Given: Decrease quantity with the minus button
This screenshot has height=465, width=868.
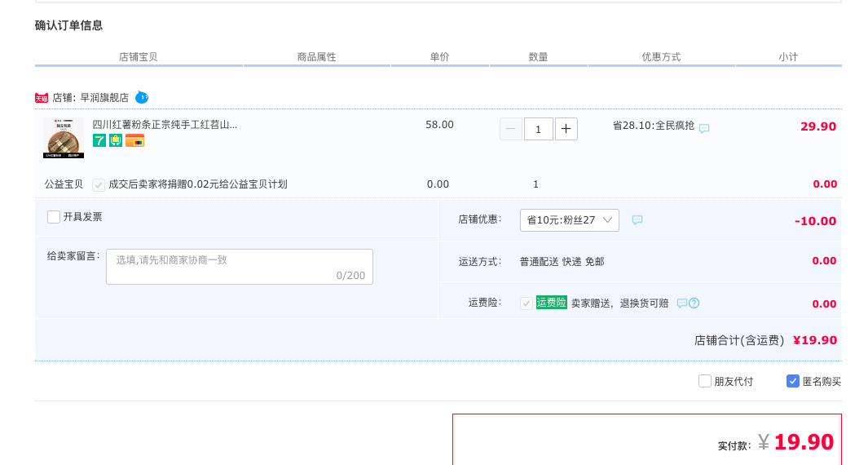Looking at the screenshot, I should [510, 129].
